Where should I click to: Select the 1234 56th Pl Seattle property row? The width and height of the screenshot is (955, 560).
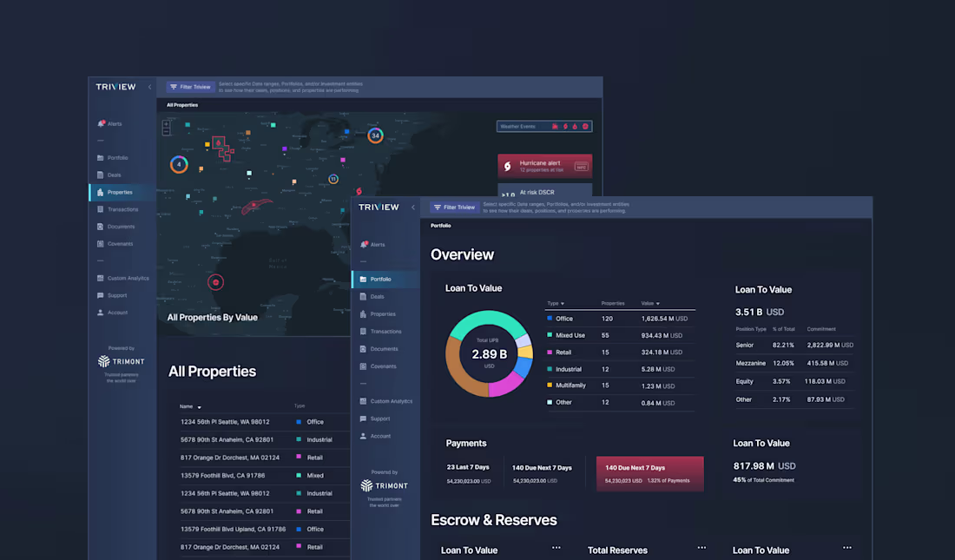click(226, 421)
